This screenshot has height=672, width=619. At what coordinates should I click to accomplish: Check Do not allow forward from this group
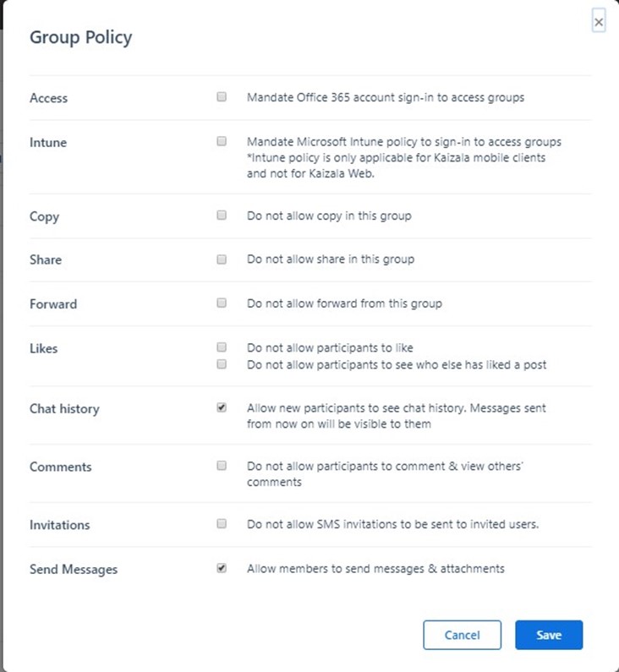point(222,303)
